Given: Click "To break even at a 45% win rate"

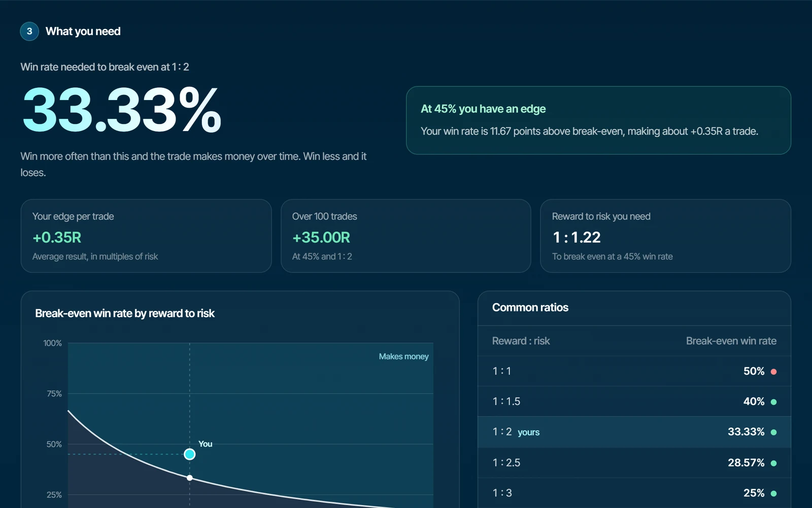Looking at the screenshot, I should coord(612,257).
